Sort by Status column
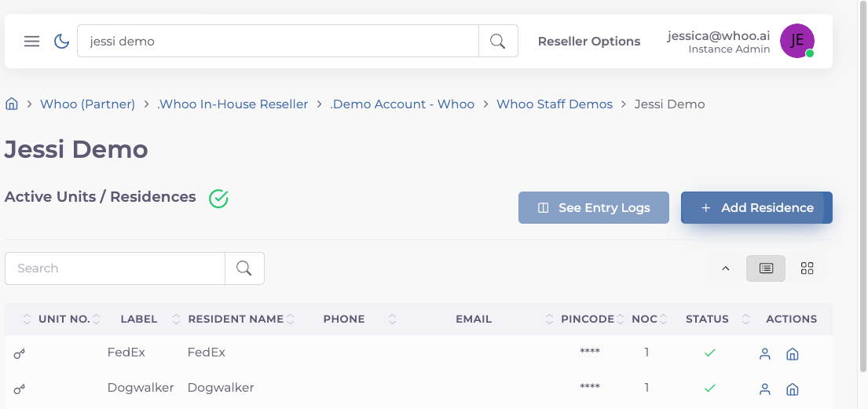This screenshot has height=409, width=868. point(707,319)
